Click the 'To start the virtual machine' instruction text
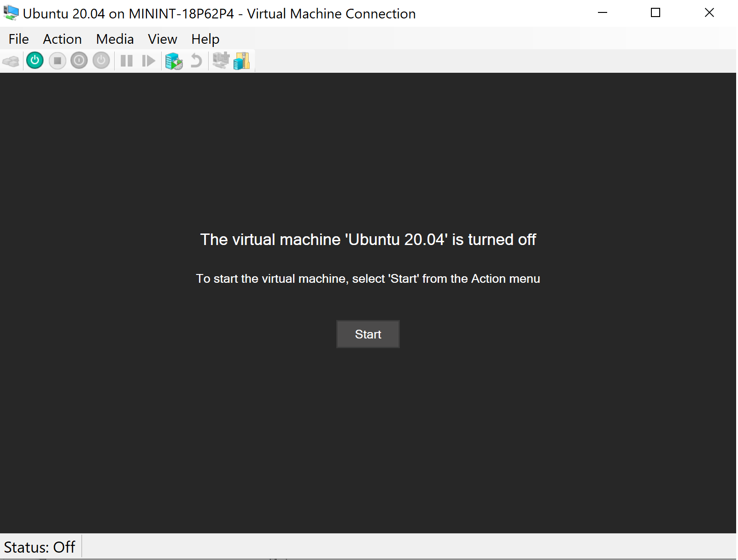 pyautogui.click(x=368, y=279)
